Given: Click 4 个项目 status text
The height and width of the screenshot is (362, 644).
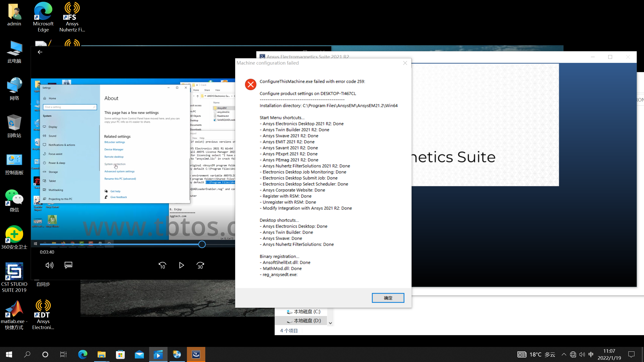Looking at the screenshot, I should [x=289, y=331].
